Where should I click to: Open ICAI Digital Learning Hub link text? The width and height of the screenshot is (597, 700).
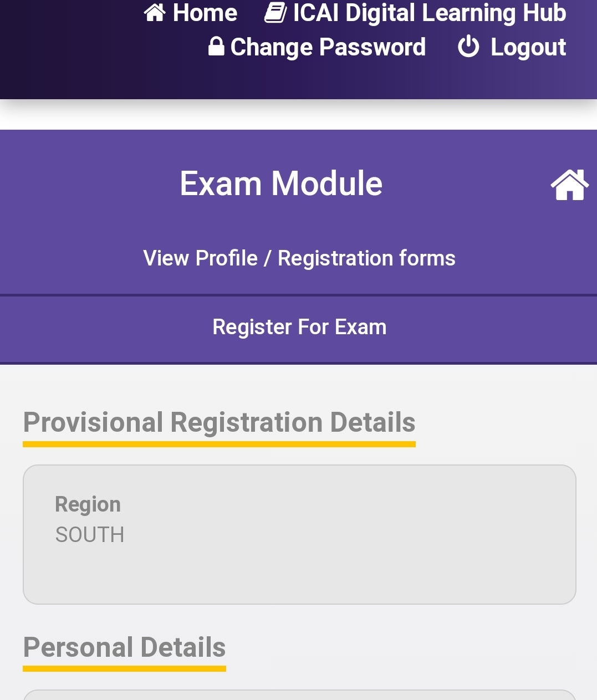click(x=429, y=13)
